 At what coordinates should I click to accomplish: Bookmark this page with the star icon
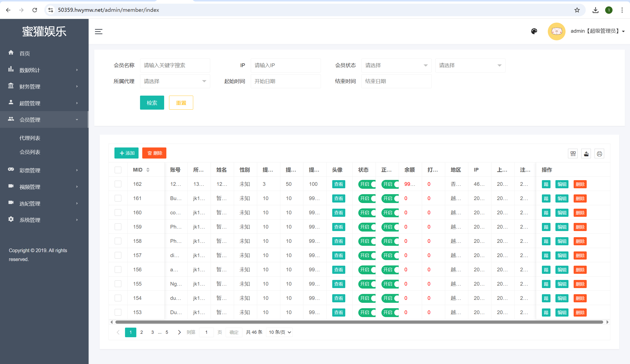click(x=577, y=10)
